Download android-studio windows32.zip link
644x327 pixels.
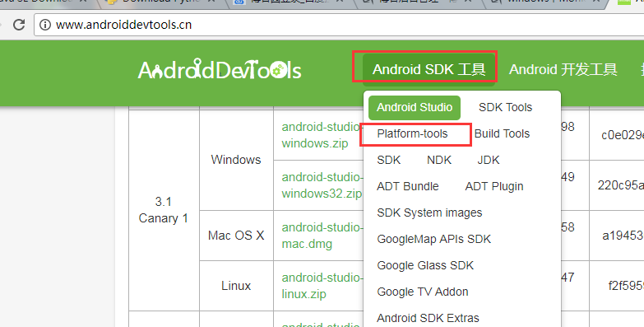(x=322, y=185)
